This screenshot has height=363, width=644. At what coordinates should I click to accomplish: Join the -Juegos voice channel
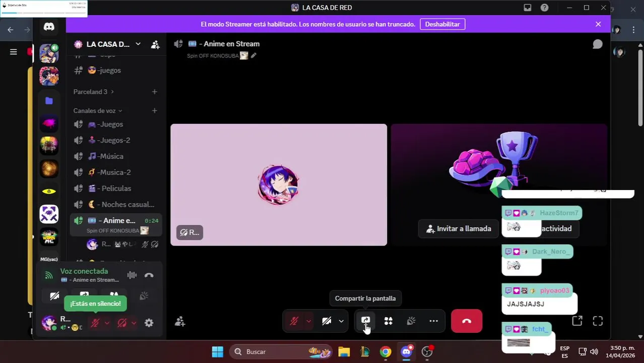[116, 124]
